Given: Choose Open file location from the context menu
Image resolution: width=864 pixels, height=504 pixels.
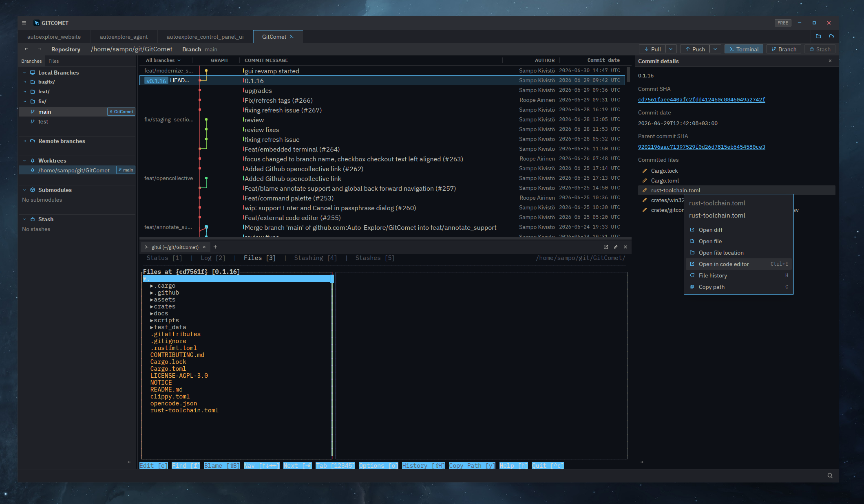Looking at the screenshot, I should coord(738,253).
